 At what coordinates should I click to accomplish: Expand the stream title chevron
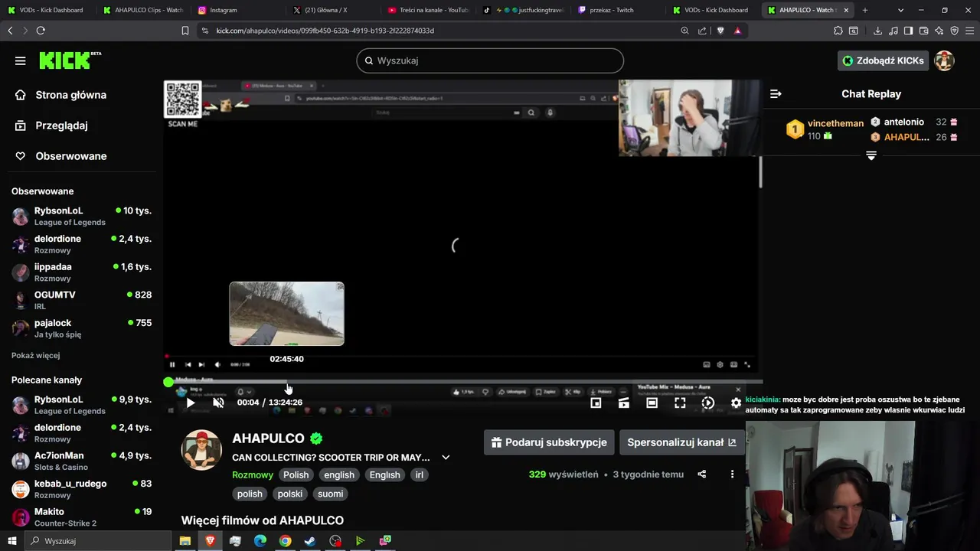[x=446, y=458]
